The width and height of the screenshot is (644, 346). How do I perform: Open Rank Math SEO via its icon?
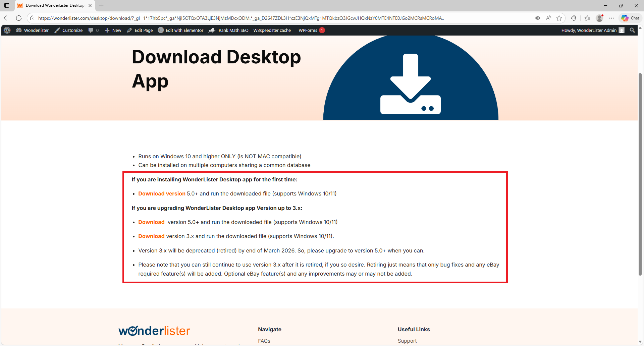212,30
